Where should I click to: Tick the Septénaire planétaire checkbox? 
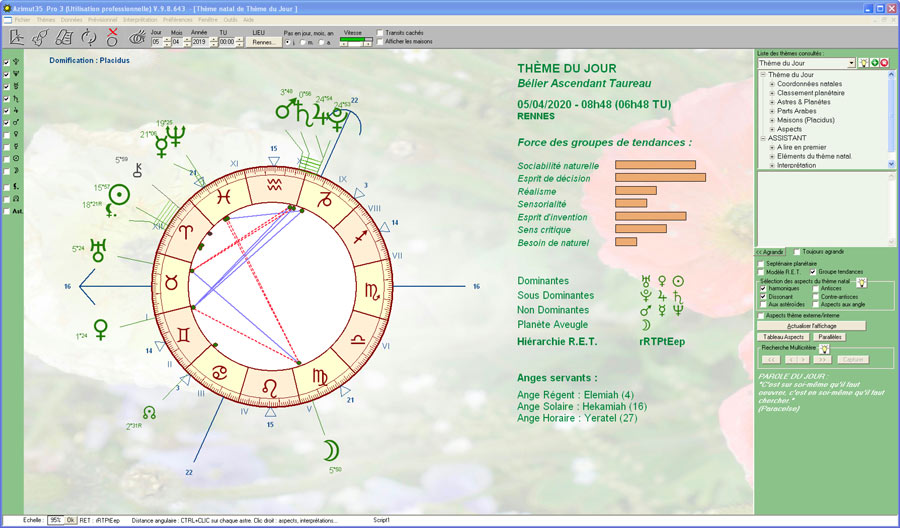point(761,263)
